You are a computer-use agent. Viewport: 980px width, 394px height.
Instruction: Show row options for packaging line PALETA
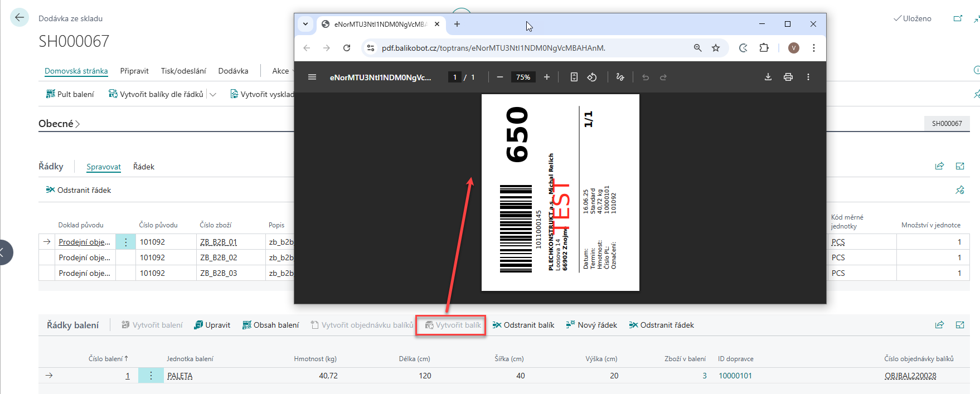(x=151, y=376)
